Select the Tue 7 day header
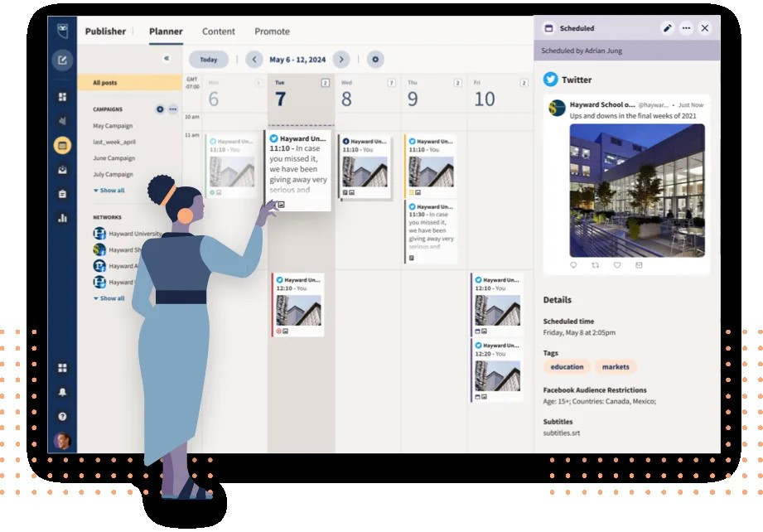 (302, 94)
